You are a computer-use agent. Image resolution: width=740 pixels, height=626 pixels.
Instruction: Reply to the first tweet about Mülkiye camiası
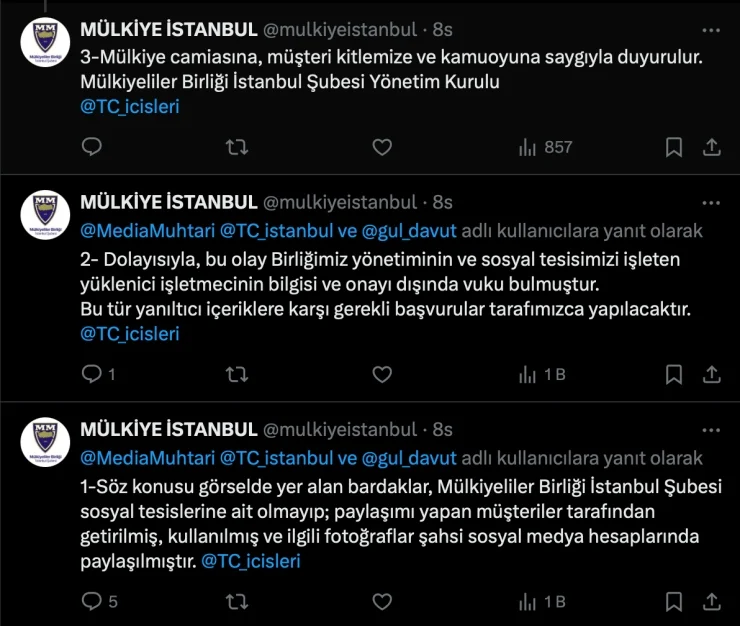coord(91,147)
